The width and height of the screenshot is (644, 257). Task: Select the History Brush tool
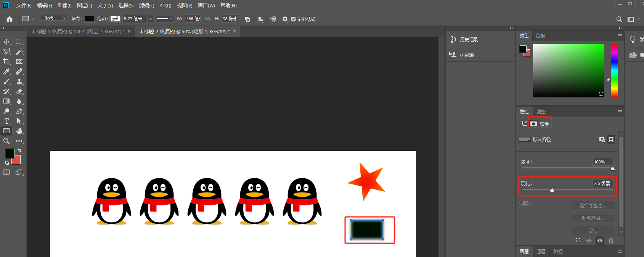[x=6, y=91]
